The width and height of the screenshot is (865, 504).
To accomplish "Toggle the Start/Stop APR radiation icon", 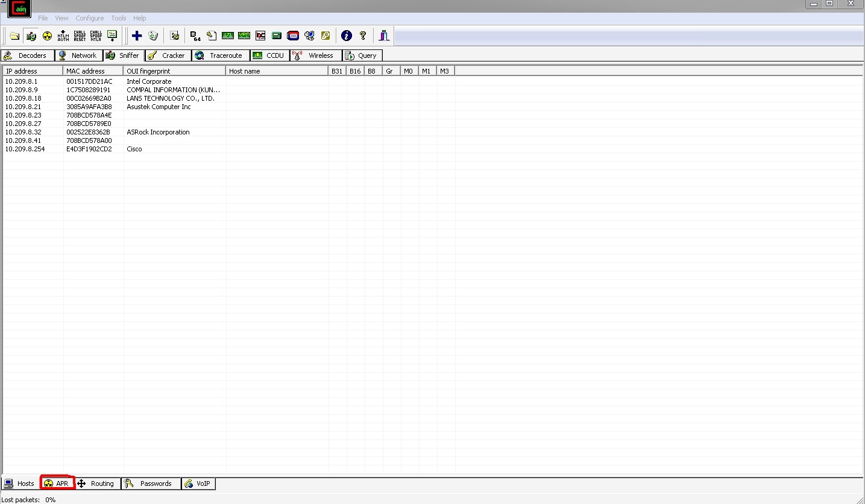I will 47,36.
